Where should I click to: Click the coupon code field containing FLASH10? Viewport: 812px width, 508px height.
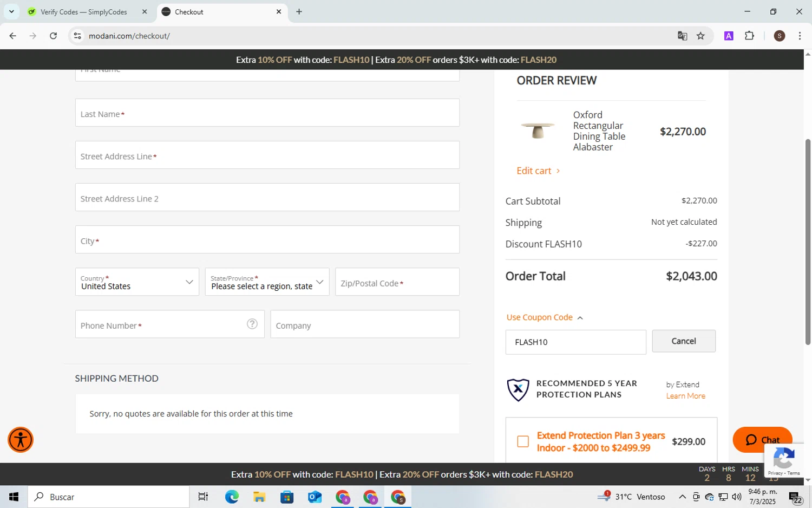point(576,342)
